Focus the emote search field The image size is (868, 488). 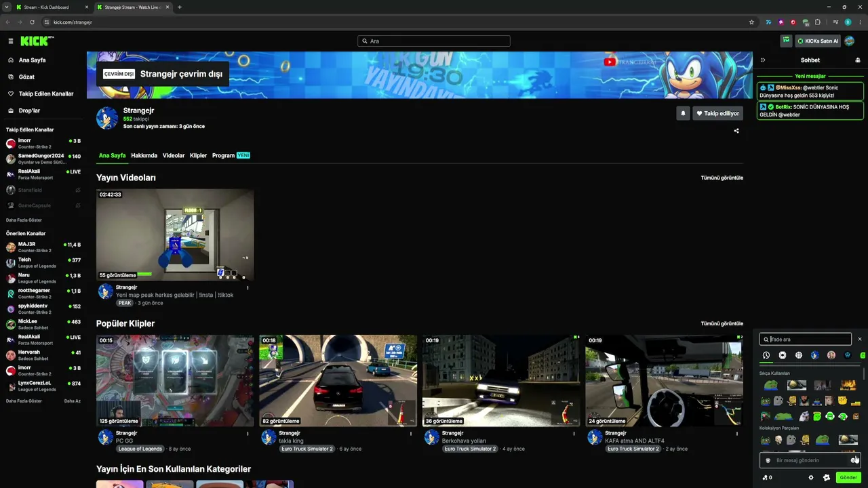tap(806, 339)
